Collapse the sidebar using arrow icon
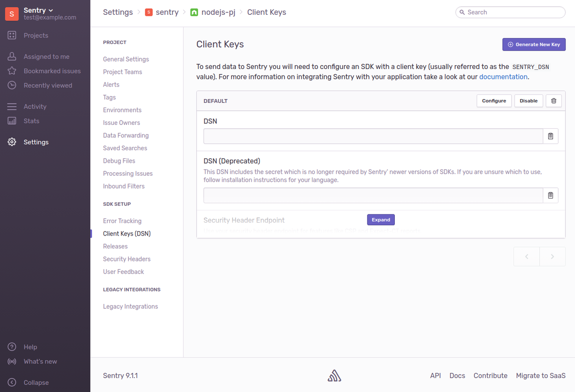 [12, 382]
